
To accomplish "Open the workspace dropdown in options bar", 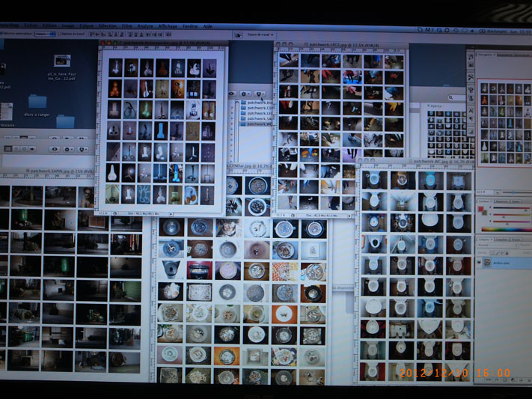I will (x=260, y=34).
